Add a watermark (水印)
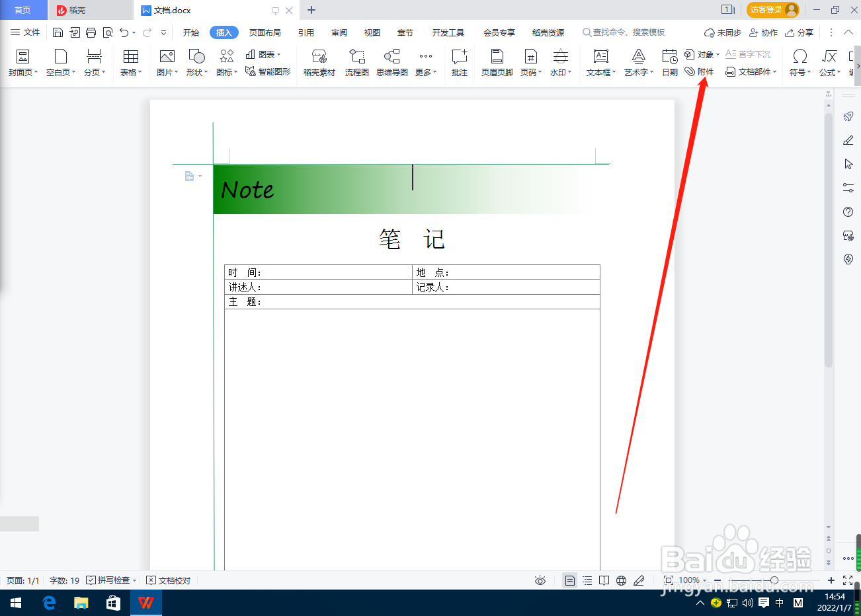 [561, 63]
